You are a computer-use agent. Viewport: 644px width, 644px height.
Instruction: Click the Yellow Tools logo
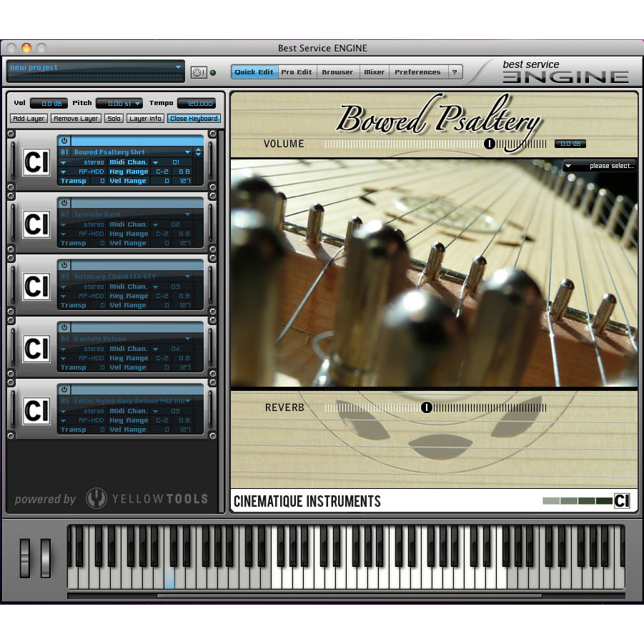[x=146, y=499]
